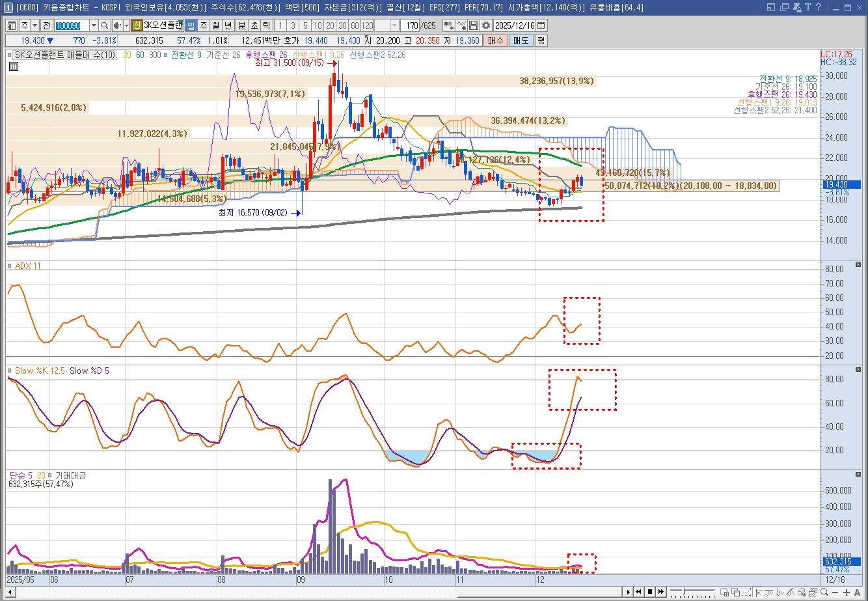Close the Slow stochastic panel corner button
Viewport: 868px width, 601px height.
(858, 370)
